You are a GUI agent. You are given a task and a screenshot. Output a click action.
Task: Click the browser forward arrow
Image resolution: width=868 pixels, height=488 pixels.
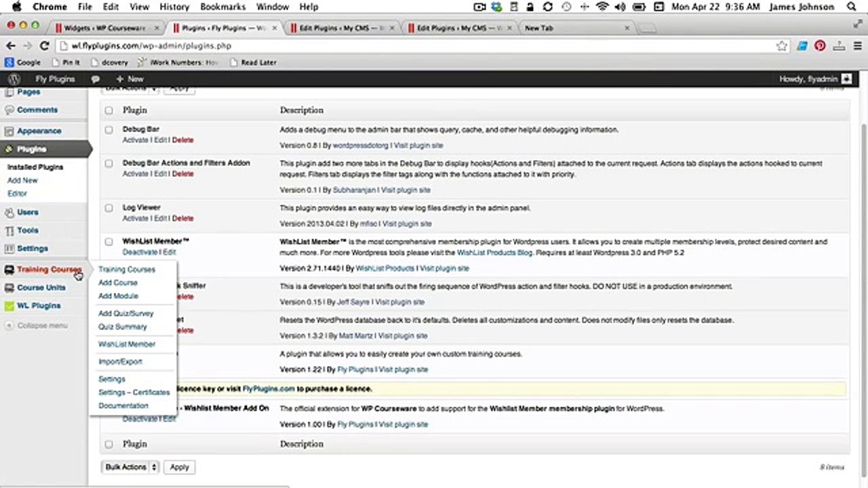coord(27,46)
